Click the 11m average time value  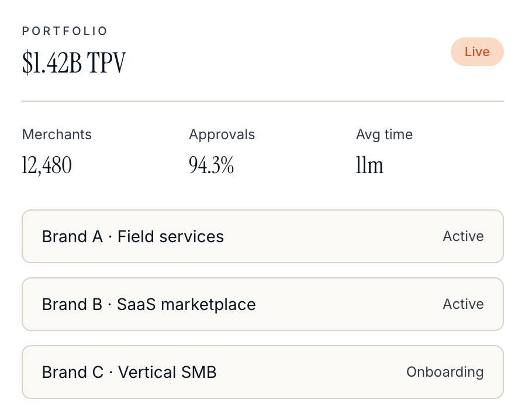[369, 165]
